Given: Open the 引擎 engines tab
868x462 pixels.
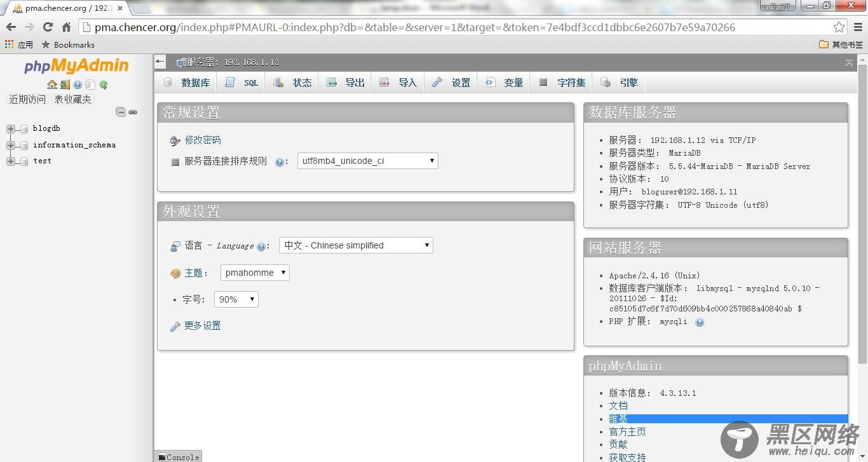Looking at the screenshot, I should point(619,83).
